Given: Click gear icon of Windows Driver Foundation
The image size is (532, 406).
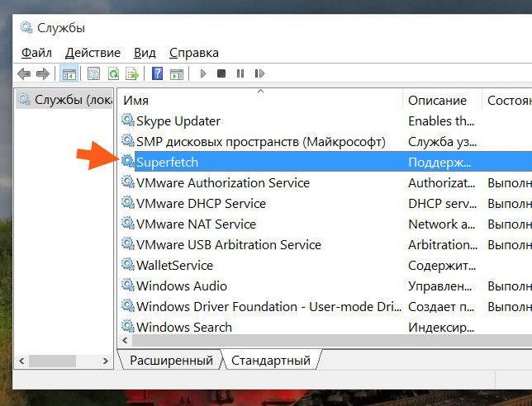Looking at the screenshot, I should coord(128,305).
